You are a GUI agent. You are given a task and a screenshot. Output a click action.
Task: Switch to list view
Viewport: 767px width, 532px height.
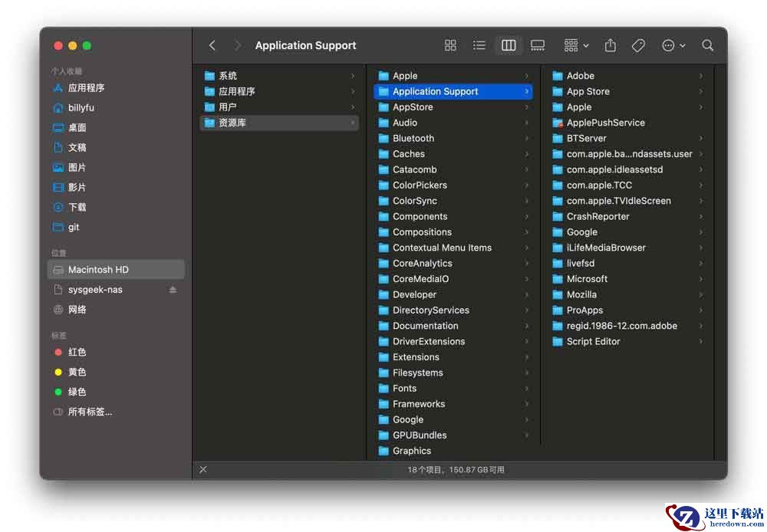tap(479, 45)
